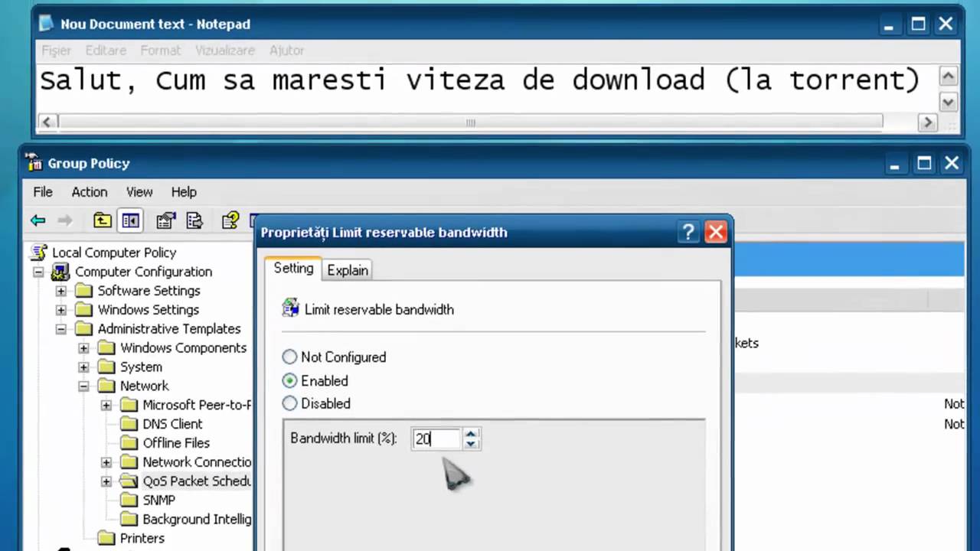Open the Action menu in Group Policy
This screenshot has width=980, height=551.
click(90, 192)
